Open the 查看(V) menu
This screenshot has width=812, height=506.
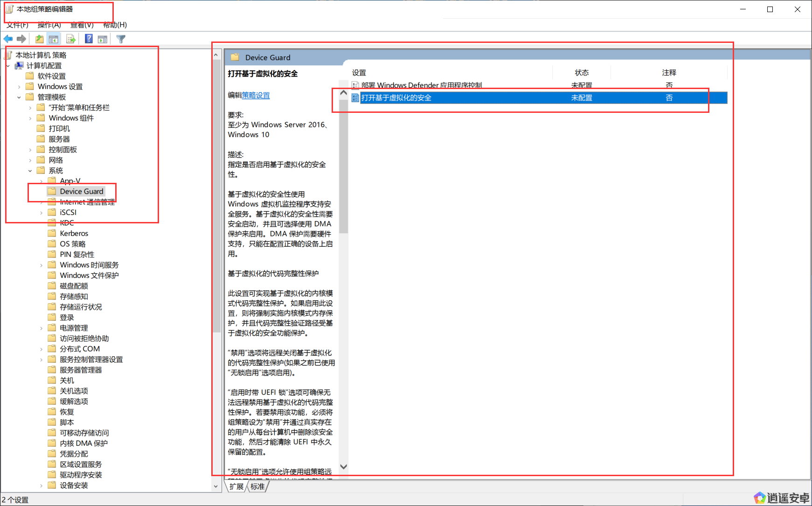point(82,25)
